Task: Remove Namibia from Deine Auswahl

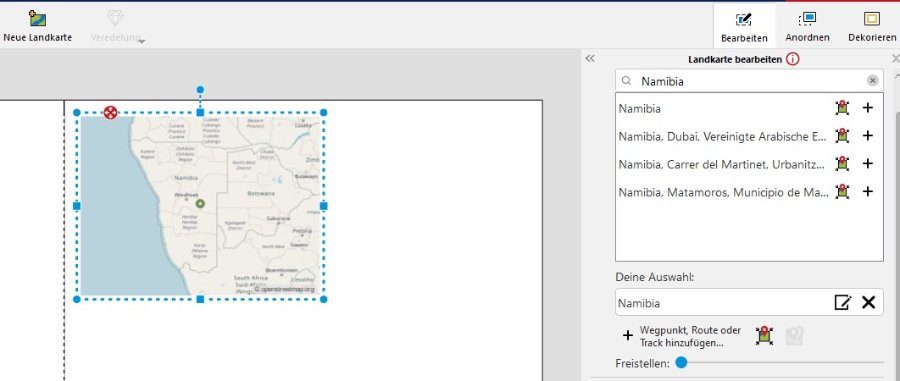Action: (x=868, y=302)
